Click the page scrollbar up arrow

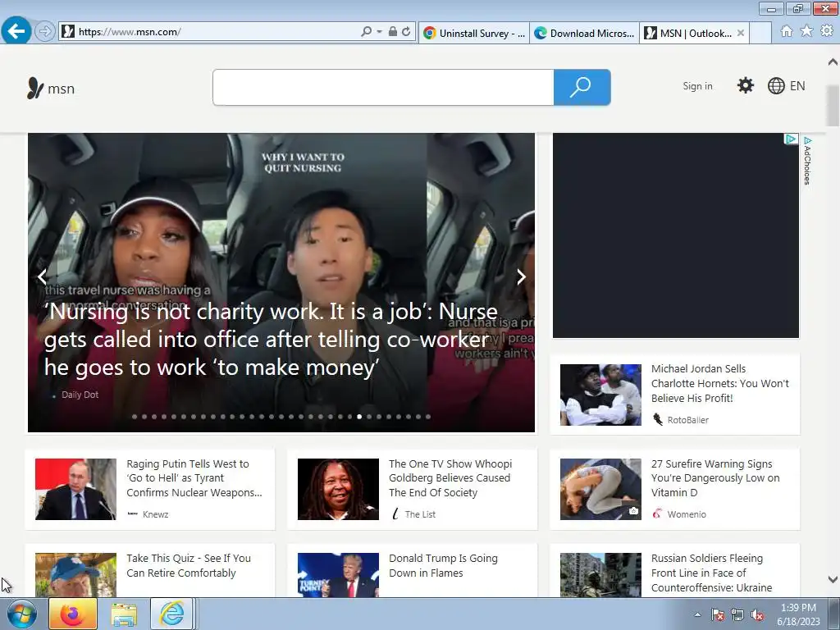click(833, 62)
